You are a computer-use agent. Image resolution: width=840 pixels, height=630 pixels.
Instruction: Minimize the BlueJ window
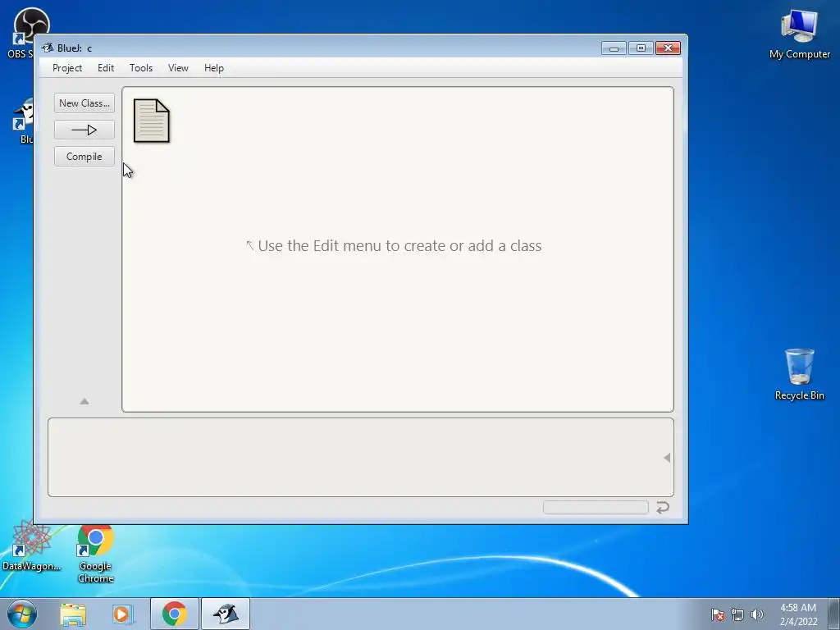[614, 48]
